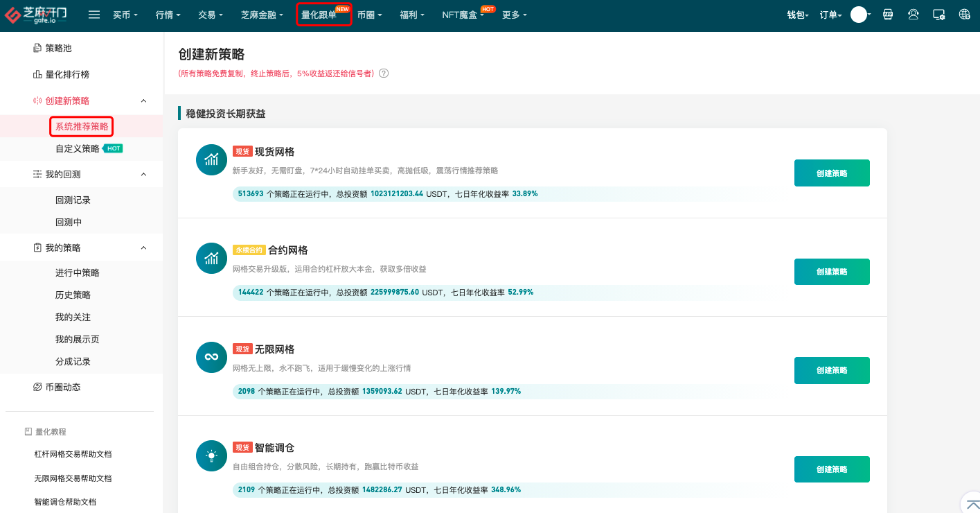This screenshot has height=513, width=980.
Task: Open 杠杆网格交易帮助文档 link
Action: tap(73, 454)
